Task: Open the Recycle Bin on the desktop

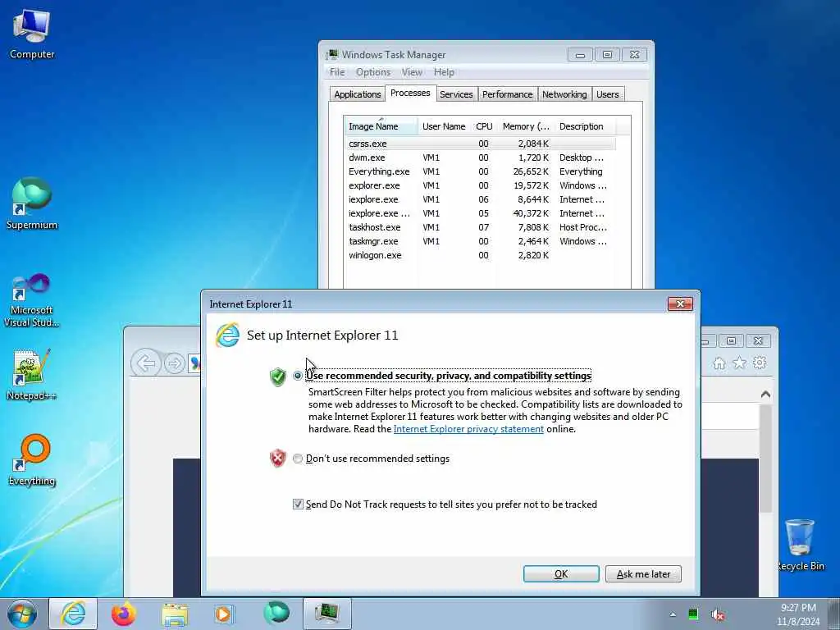Action: pyautogui.click(x=801, y=545)
